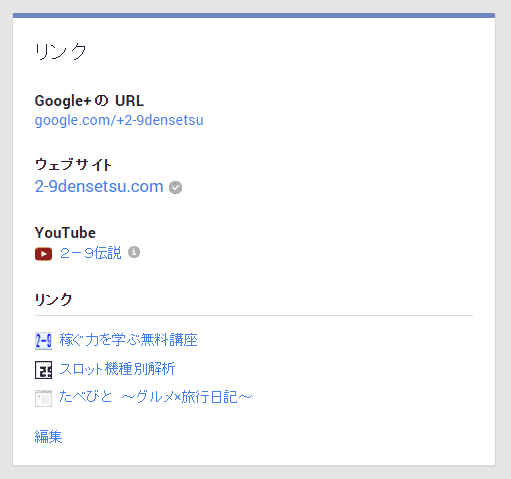511x479 pixels.
Task: Click the YouTube section heading
Action: (x=65, y=233)
